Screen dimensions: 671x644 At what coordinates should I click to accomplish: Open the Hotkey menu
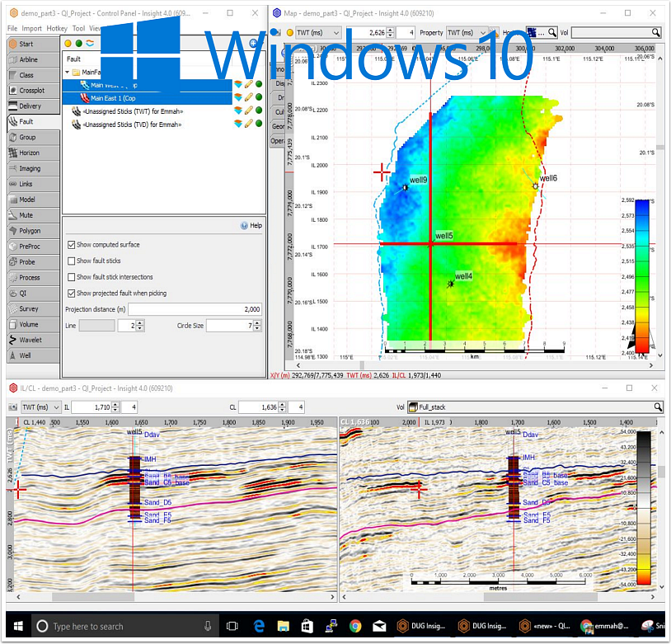point(57,28)
